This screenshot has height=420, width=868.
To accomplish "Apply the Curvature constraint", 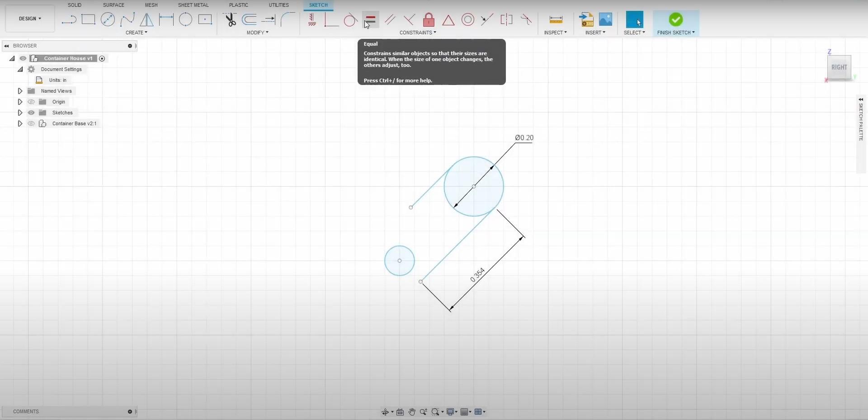I will (526, 19).
